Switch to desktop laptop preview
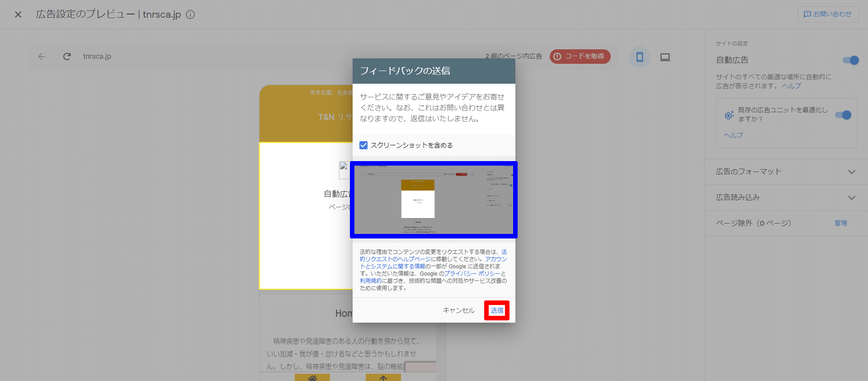Image resolution: width=868 pixels, height=381 pixels. pyautogui.click(x=665, y=57)
